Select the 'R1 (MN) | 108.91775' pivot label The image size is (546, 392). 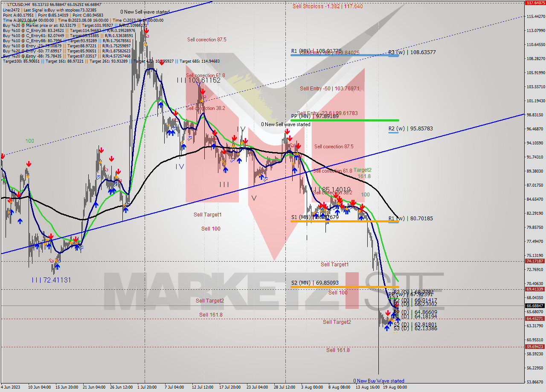(316, 51)
